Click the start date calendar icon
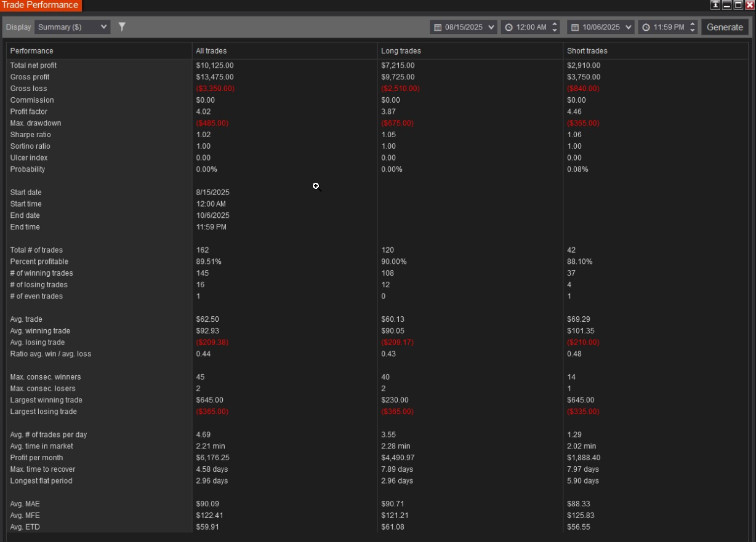The width and height of the screenshot is (756, 542). [438, 27]
